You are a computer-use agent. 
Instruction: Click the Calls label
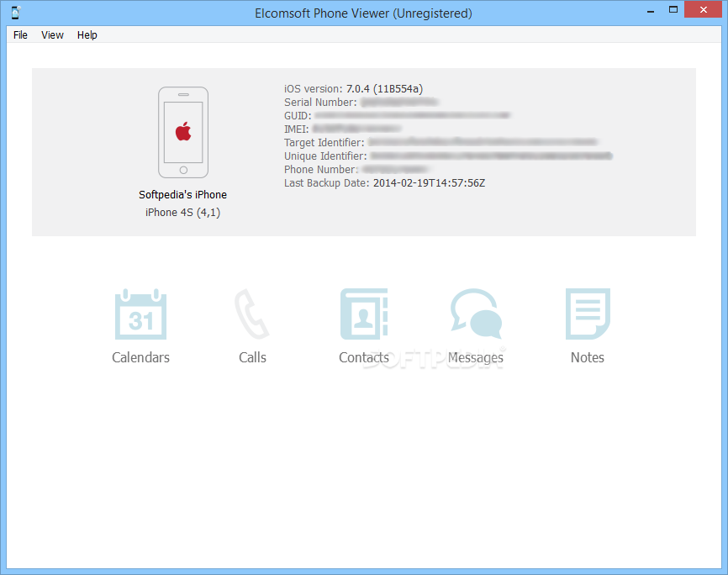tap(252, 357)
